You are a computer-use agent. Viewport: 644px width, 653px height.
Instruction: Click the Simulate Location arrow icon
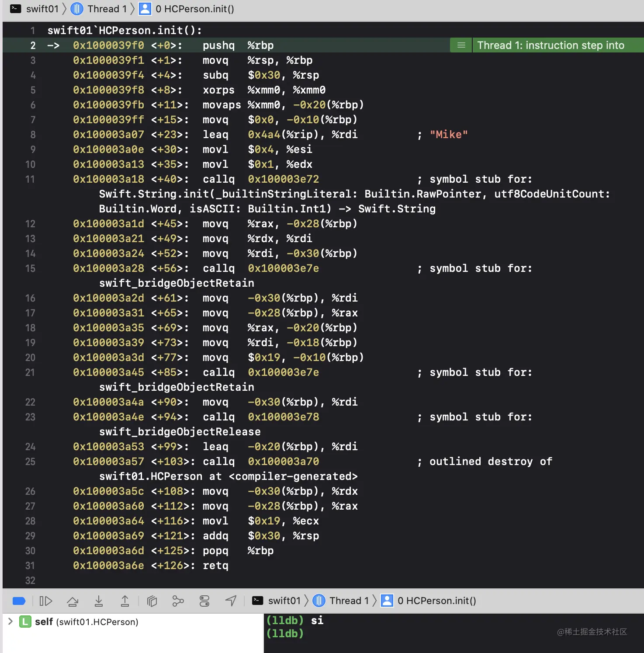(231, 601)
